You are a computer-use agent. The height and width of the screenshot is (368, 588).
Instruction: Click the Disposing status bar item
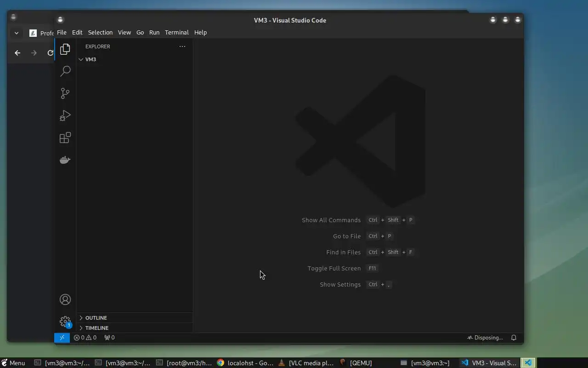pos(485,338)
